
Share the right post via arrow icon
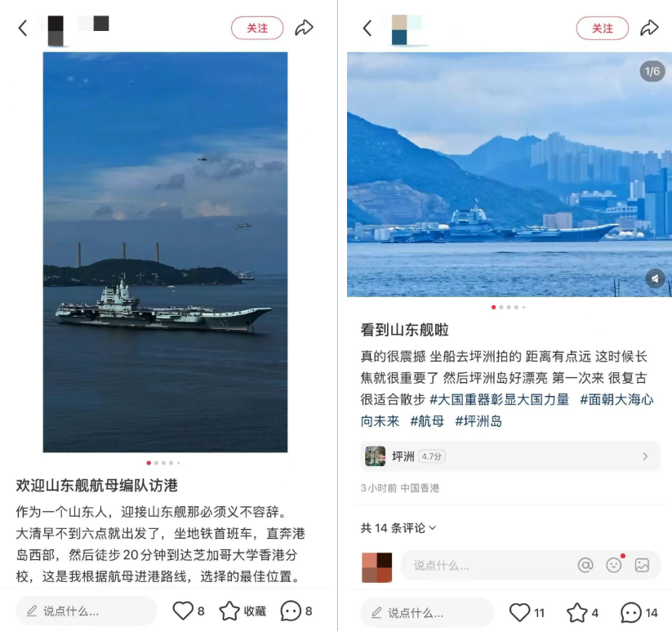tap(649, 28)
